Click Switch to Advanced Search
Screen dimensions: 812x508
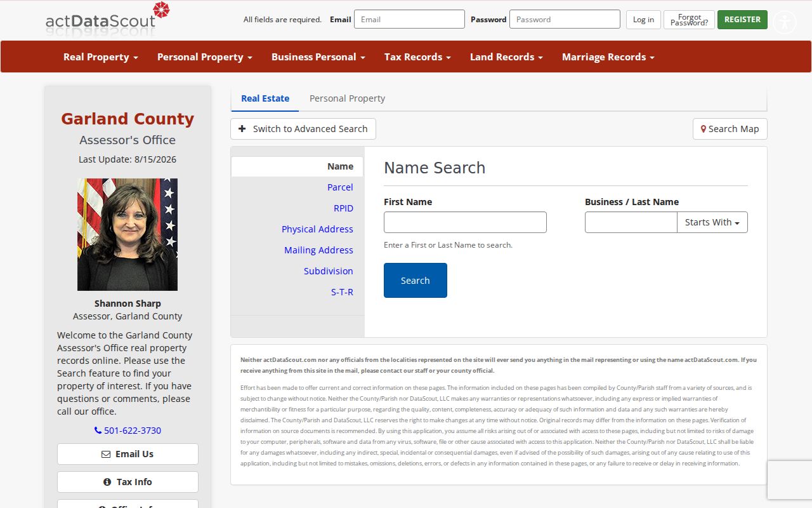303,129
